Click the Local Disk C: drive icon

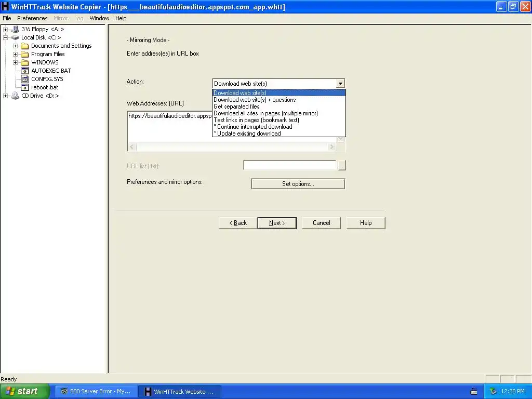click(15, 37)
